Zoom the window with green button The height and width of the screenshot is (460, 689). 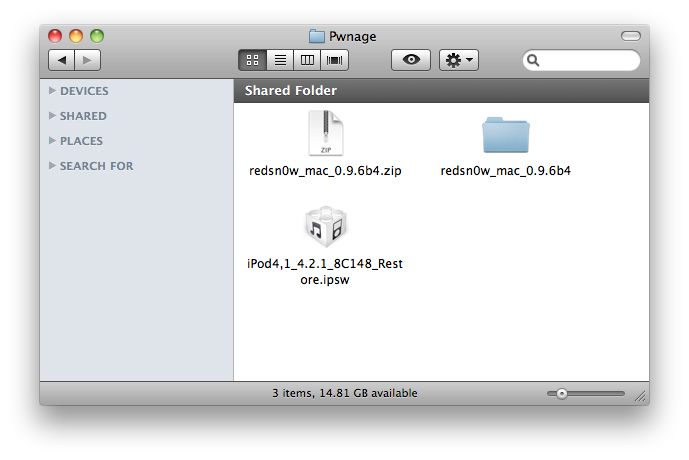tap(97, 36)
